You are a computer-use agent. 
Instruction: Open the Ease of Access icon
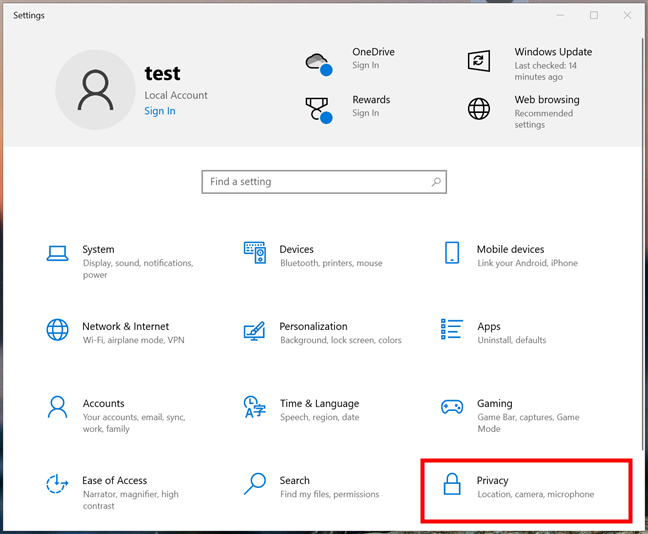click(x=57, y=484)
